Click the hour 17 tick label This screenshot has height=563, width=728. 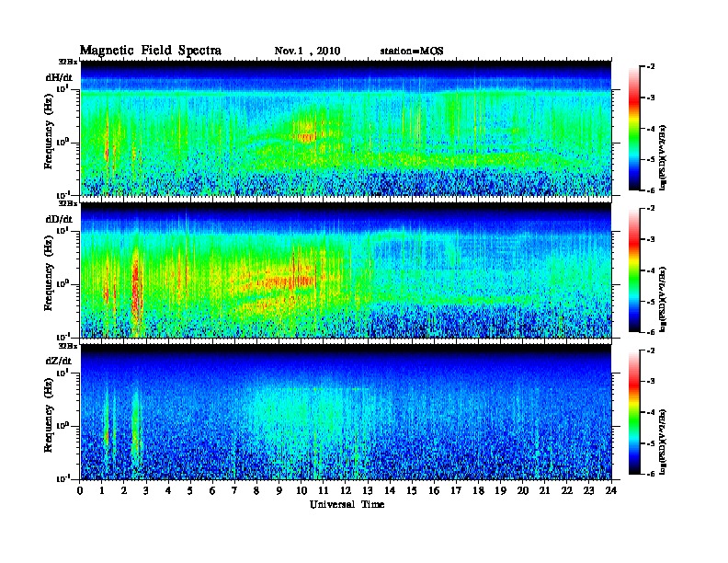click(457, 491)
